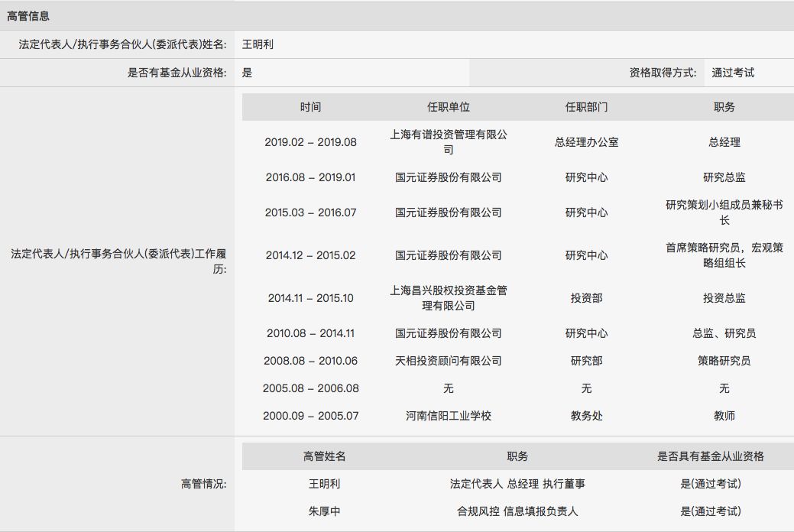Select 上海有谱投资管理有限公司 cell
794x532 pixels.
(x=448, y=142)
